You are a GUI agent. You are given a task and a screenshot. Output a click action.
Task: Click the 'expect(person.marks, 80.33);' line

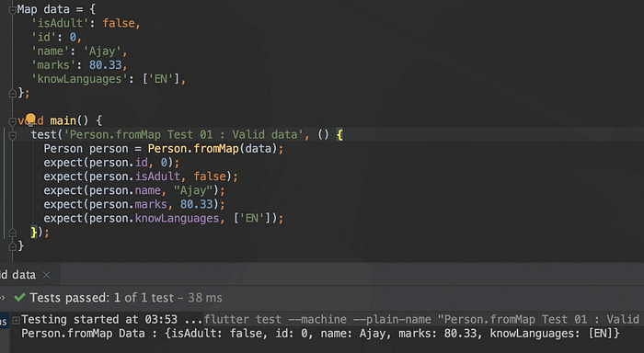pos(134,204)
